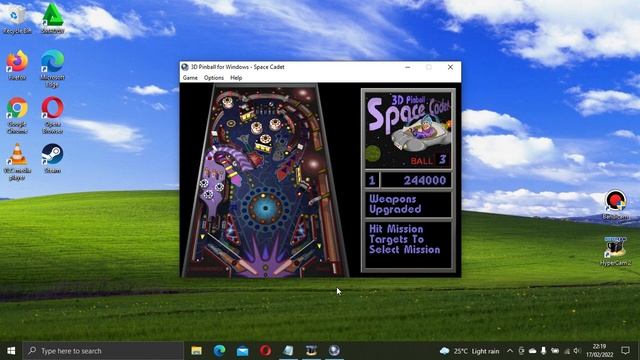Select the VLC media player desktop shortcut
640x360 pixels.
pos(17,162)
